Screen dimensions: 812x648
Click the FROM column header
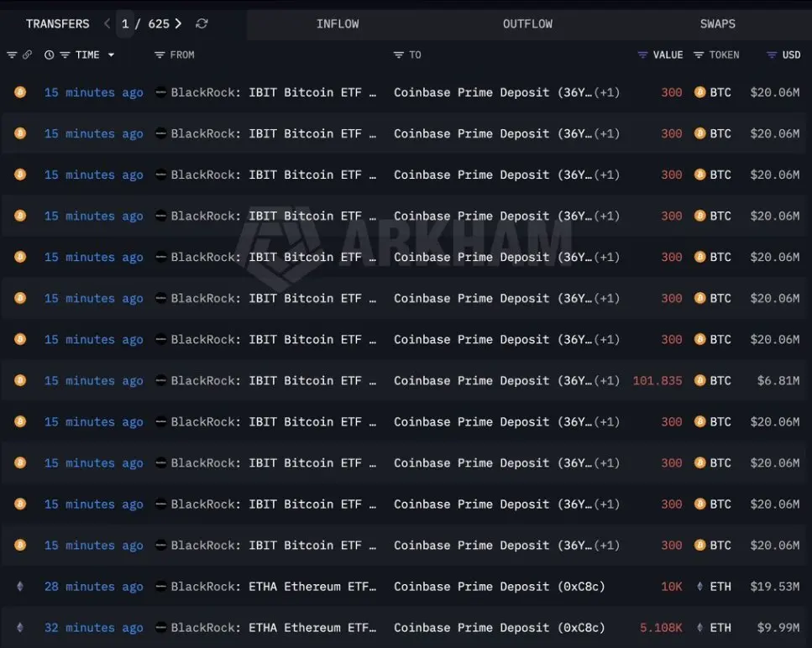click(181, 55)
